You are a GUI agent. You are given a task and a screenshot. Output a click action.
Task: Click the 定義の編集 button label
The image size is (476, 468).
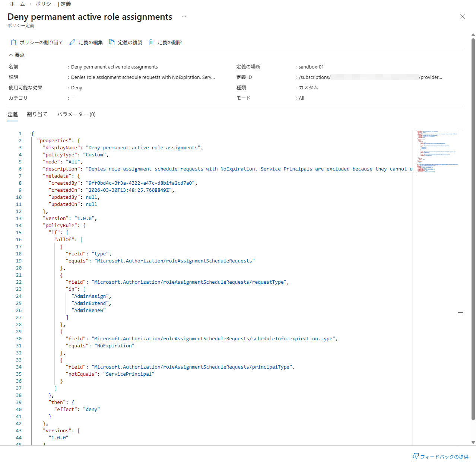tap(91, 42)
